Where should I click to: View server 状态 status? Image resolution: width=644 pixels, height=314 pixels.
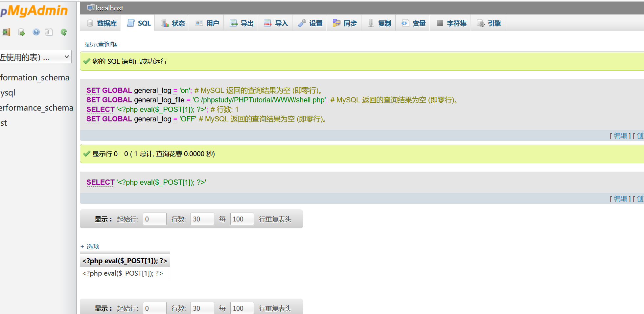click(x=172, y=23)
